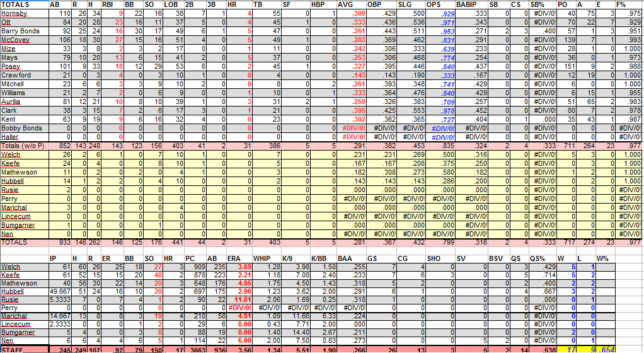Click Keefe's ERA value 2.21

239,275
